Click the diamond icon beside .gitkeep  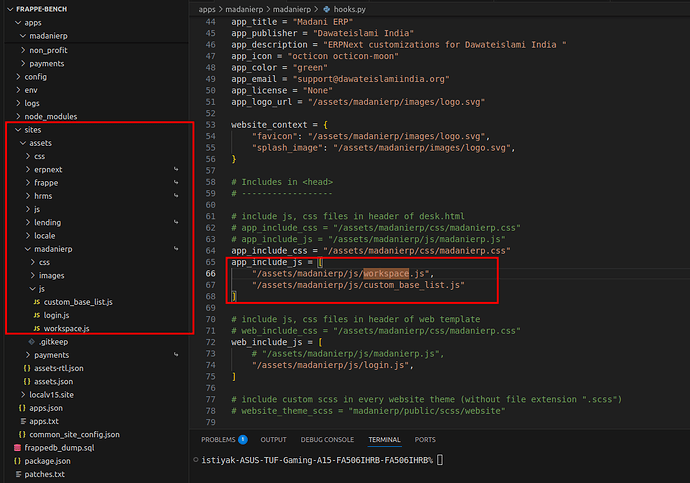point(31,342)
